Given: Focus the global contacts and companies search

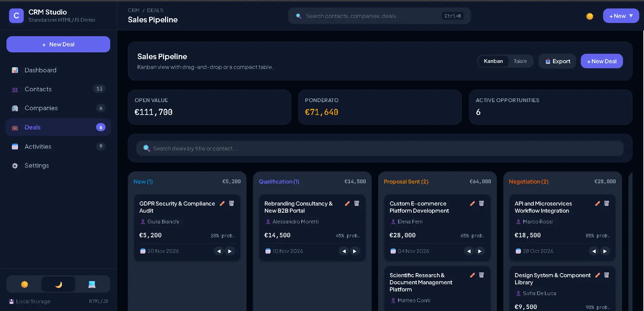Looking at the screenshot, I should [379, 16].
